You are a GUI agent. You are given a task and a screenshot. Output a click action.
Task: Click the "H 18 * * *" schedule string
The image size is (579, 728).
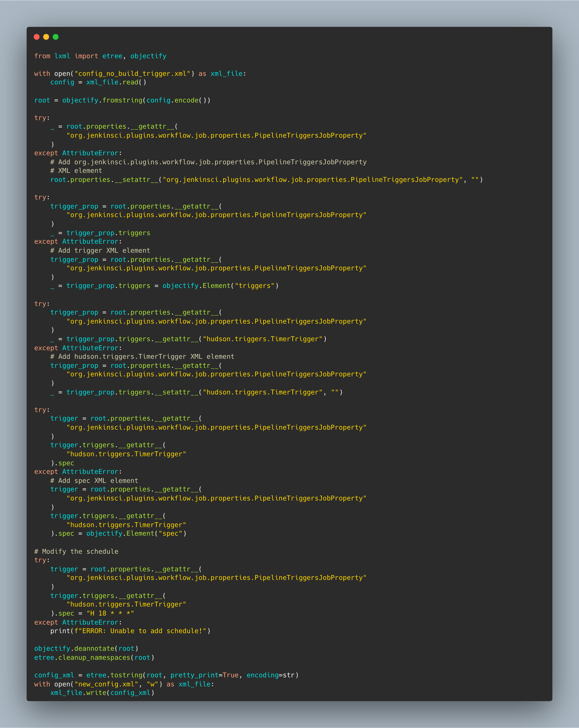tap(110, 613)
